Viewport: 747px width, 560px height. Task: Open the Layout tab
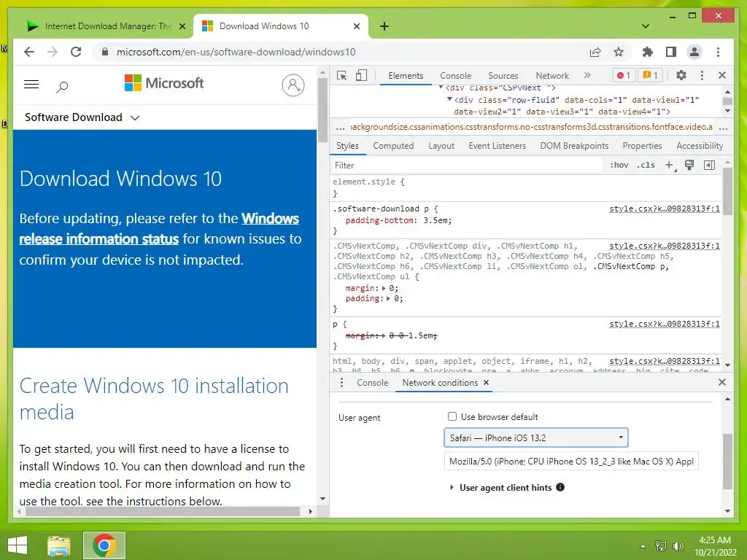(441, 146)
